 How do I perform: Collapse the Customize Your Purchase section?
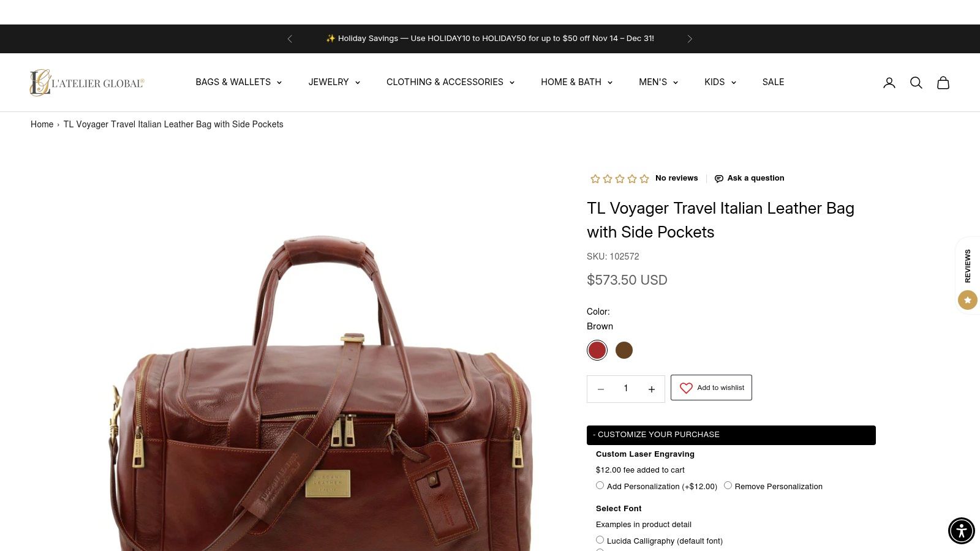pyautogui.click(x=731, y=435)
